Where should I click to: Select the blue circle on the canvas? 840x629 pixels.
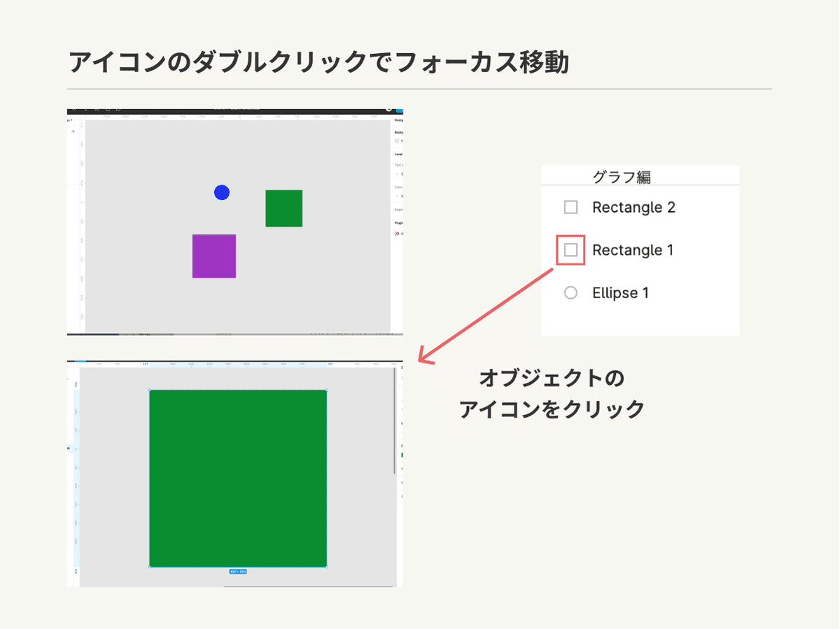click(x=222, y=192)
